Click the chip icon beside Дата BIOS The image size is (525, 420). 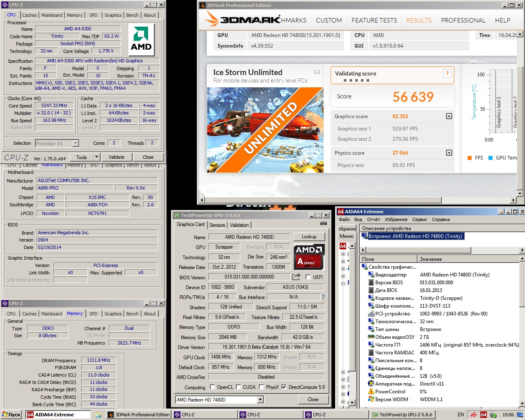(371, 290)
